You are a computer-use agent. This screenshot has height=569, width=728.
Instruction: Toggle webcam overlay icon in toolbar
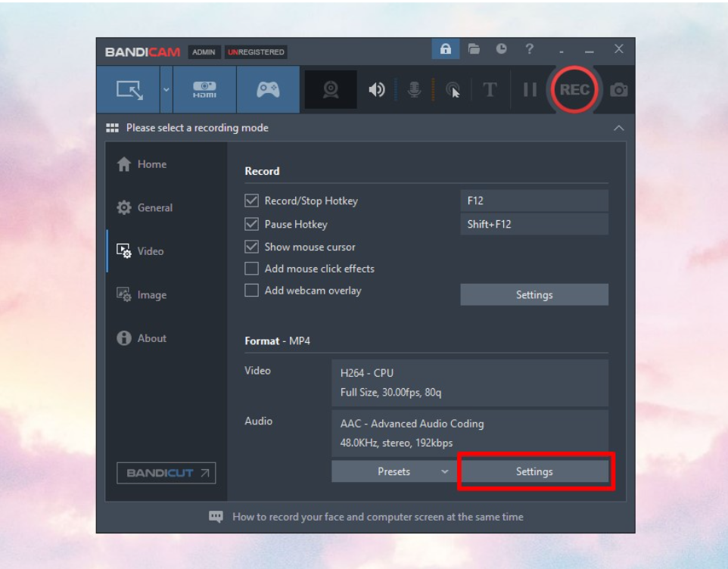(331, 89)
